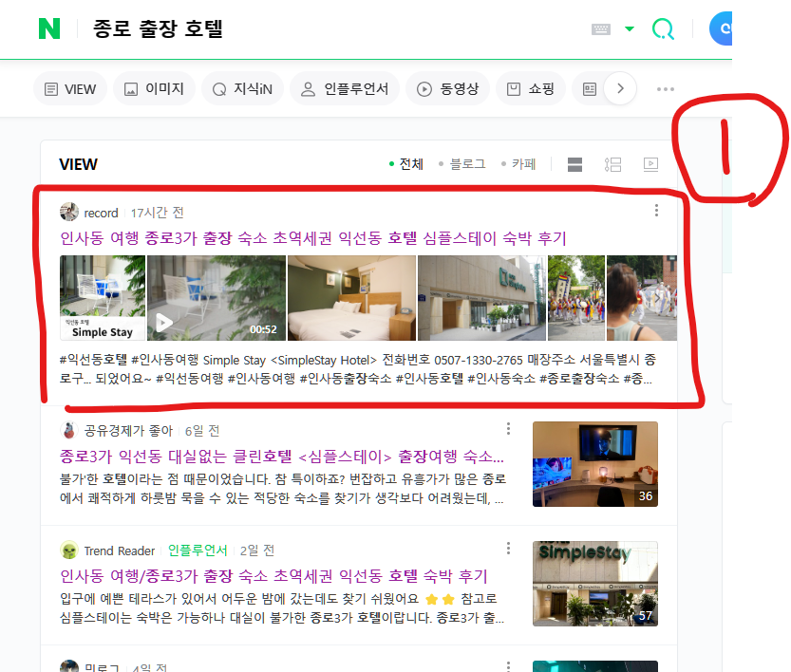Open the SimpleStay 57-photo thumbnail
This screenshot has height=672, width=791.
[595, 584]
